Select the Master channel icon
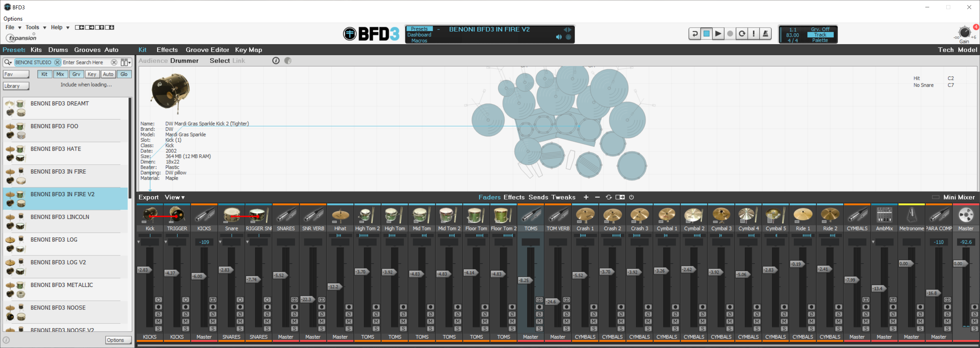This screenshot has height=348, width=980. tap(965, 215)
